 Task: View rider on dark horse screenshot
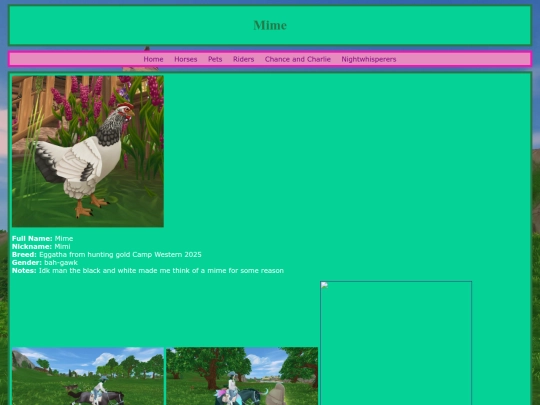(x=88, y=376)
